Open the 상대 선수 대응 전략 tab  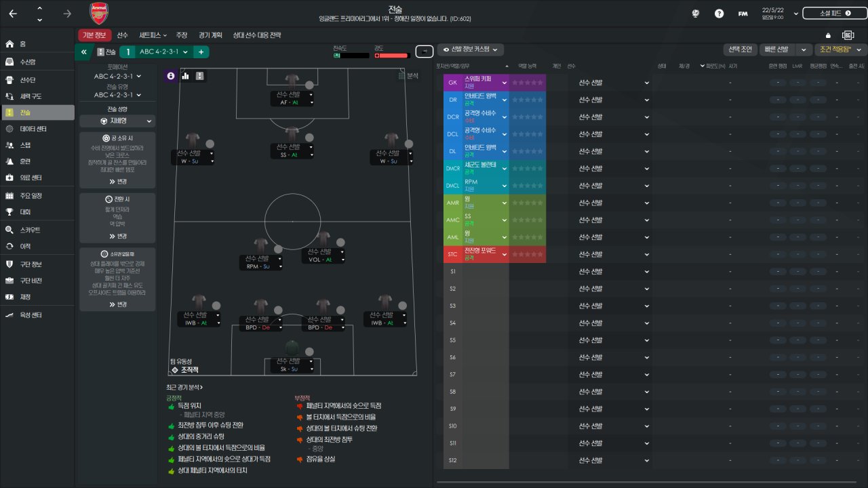pos(256,35)
